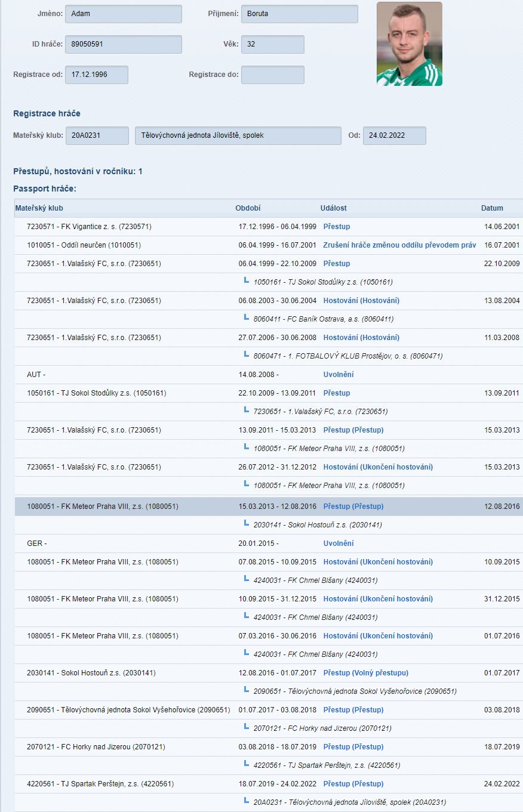Select sub-row Sokol Hostouň z.s. (2030141) in italics
Screen dimensions: 523x812
click(269, 525)
